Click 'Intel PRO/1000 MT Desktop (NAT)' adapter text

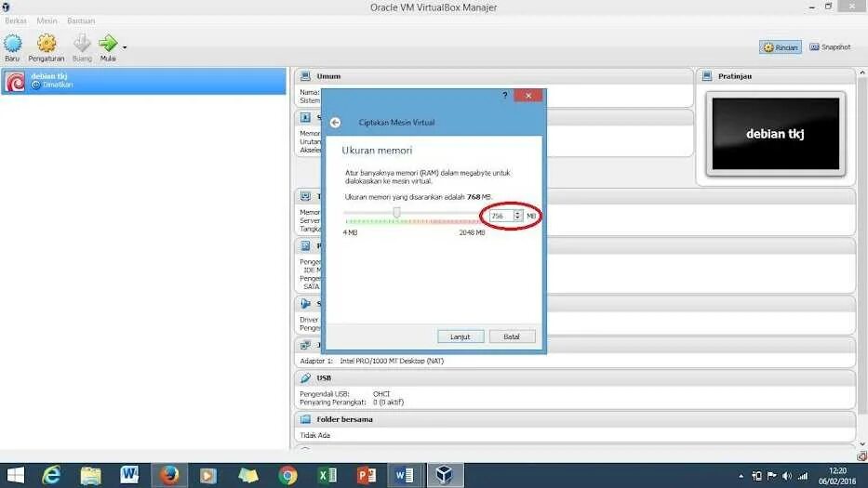tap(392, 361)
